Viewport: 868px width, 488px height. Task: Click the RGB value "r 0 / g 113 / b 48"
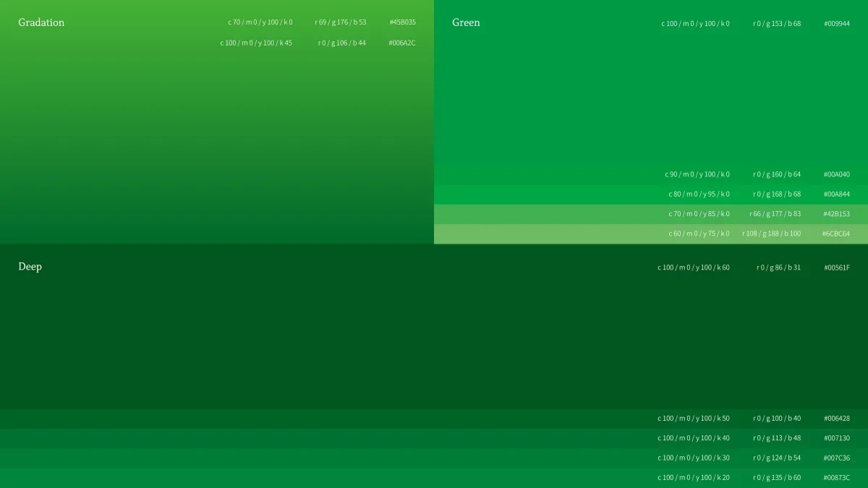(x=777, y=437)
